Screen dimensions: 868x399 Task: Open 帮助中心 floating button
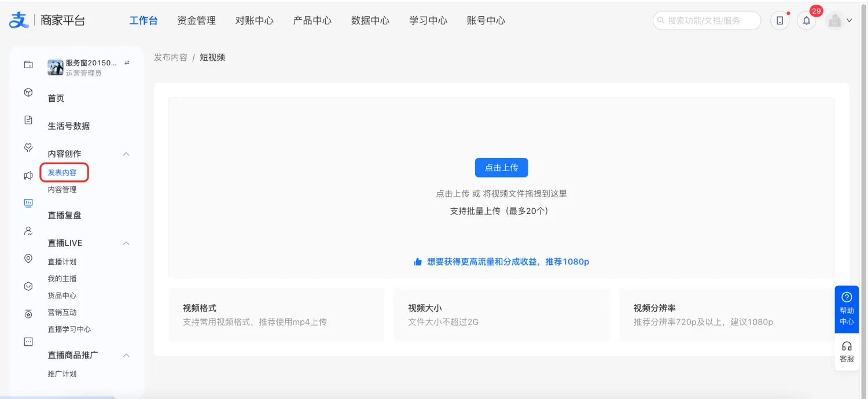click(847, 309)
